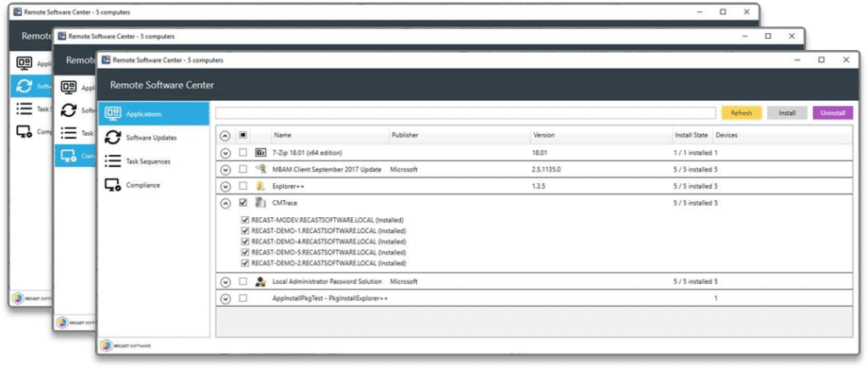
Task: Uncheck RECAST-DEMO-4 computer checkbox
Action: click(245, 242)
